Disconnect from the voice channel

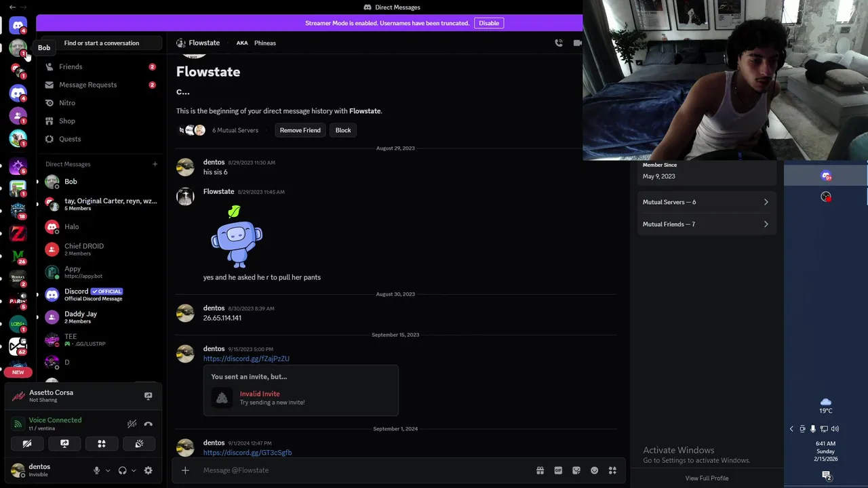coord(149,424)
